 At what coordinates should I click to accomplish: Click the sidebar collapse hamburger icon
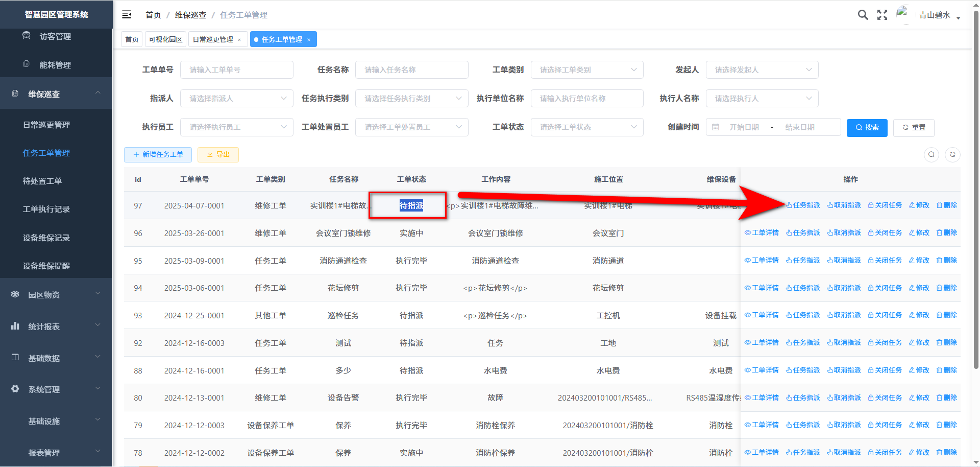tap(127, 15)
